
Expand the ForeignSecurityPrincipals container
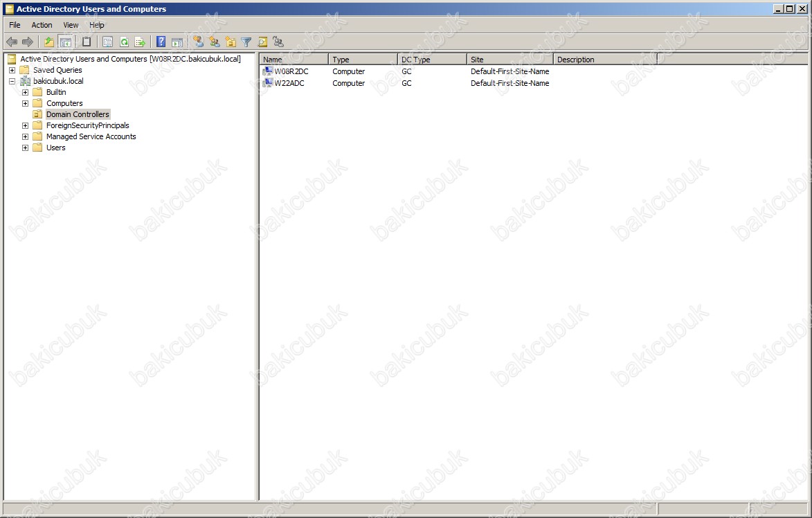coord(25,125)
